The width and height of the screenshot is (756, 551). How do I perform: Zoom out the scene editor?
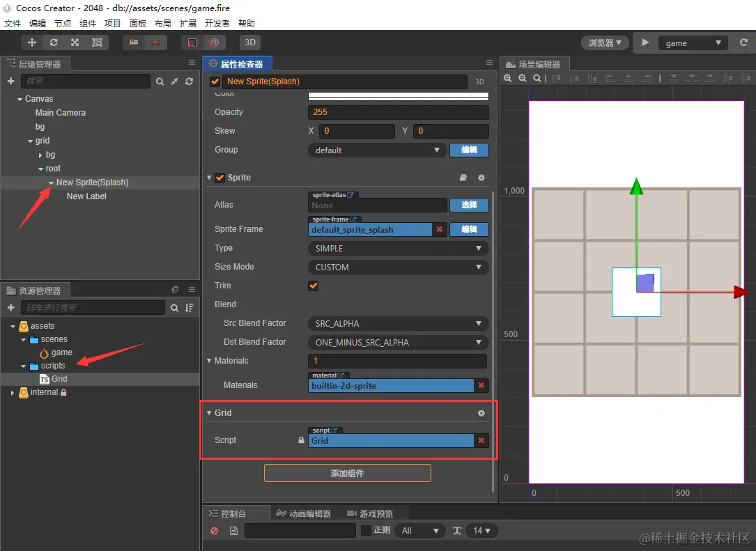pyautogui.click(x=522, y=78)
